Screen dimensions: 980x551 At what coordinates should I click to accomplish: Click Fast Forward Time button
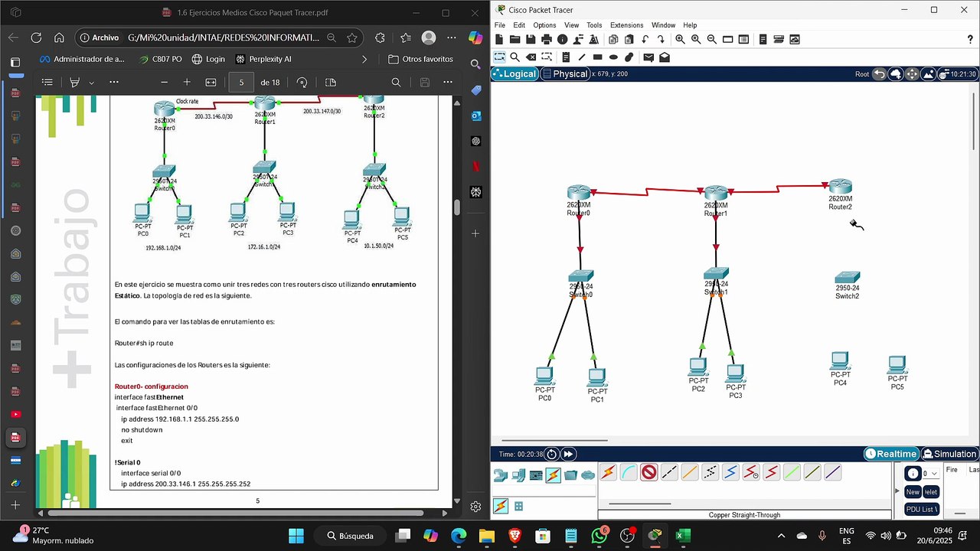coord(568,454)
